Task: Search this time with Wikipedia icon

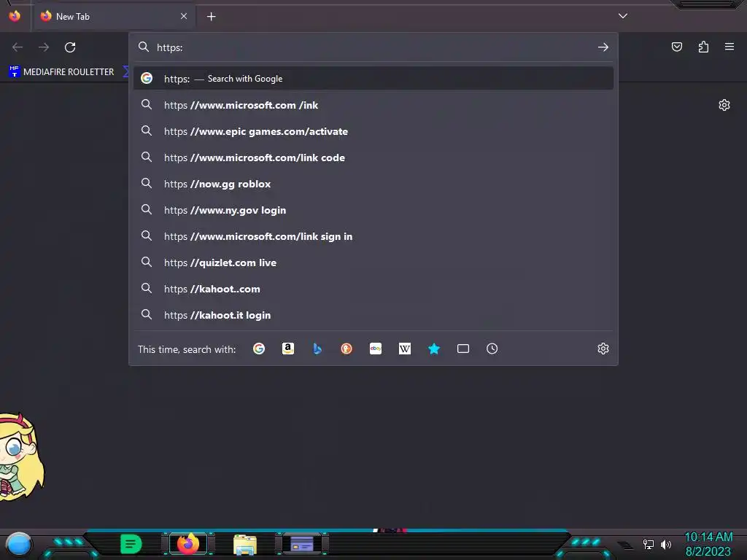Action: pos(404,349)
